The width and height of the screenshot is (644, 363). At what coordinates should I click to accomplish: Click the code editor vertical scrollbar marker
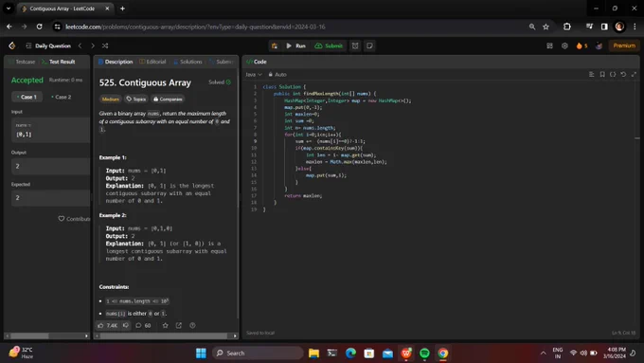(x=637, y=138)
